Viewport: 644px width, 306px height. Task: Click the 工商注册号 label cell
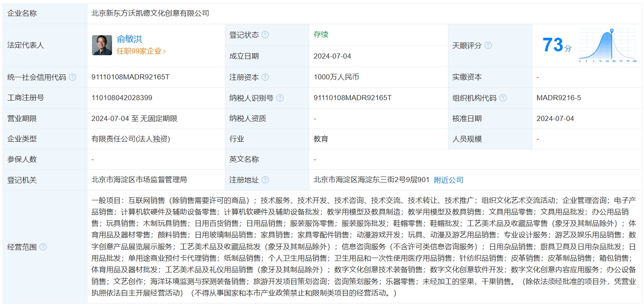click(45, 98)
